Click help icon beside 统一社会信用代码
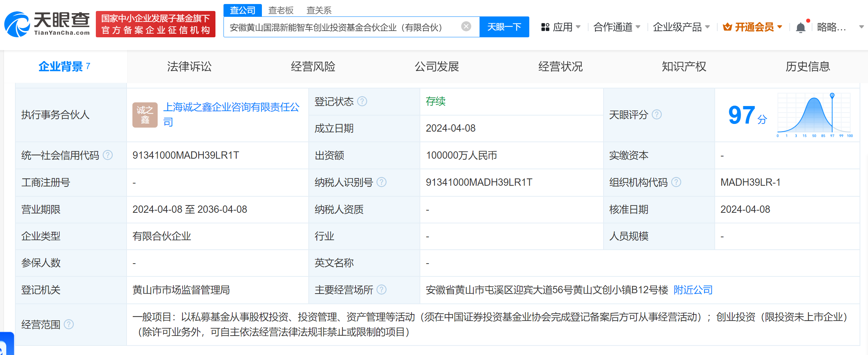Image resolution: width=868 pixels, height=355 pixels. 108,155
